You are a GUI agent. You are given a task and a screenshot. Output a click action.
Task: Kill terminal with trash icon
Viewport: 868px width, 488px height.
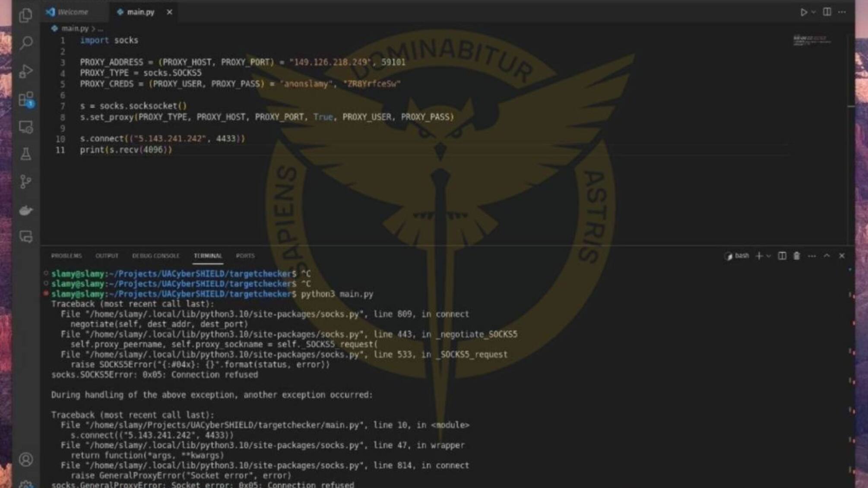pyautogui.click(x=797, y=256)
